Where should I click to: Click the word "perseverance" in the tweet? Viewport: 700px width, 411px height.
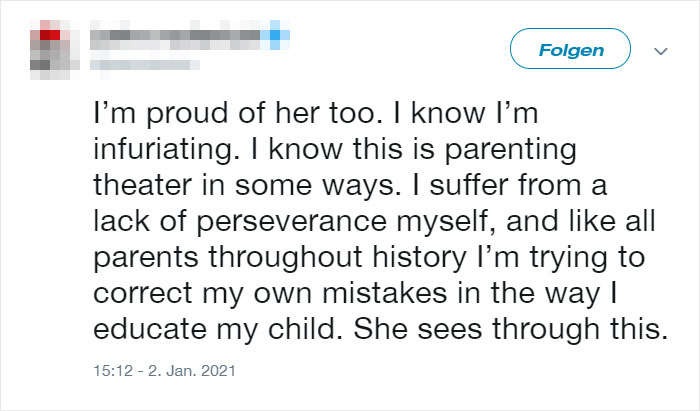pos(292,222)
